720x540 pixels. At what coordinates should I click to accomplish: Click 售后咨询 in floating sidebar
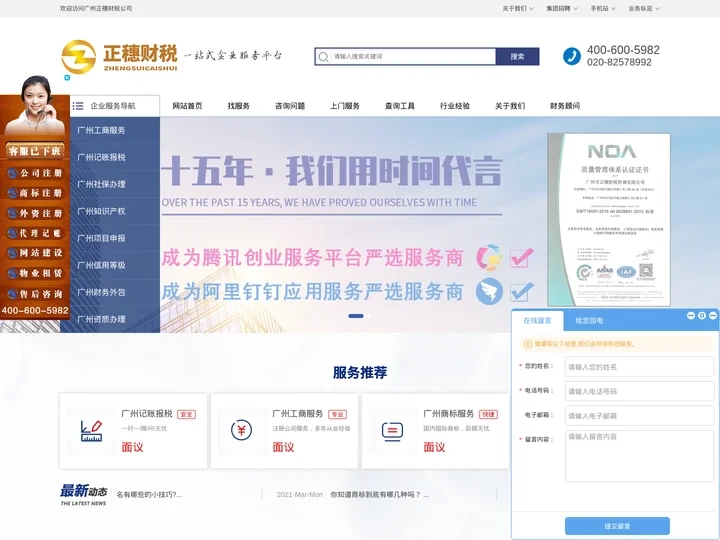tap(35, 294)
